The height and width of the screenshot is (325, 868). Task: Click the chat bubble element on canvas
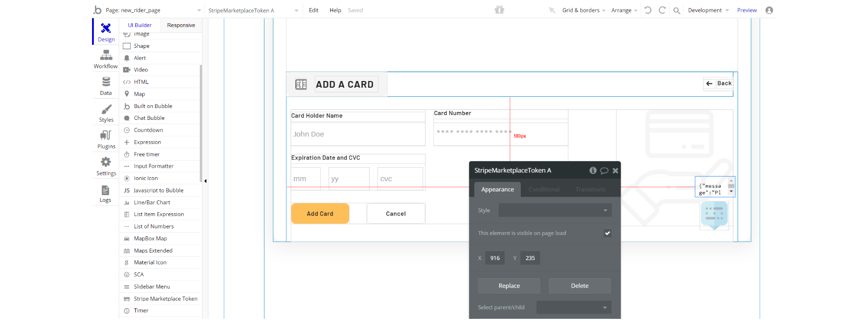click(714, 215)
